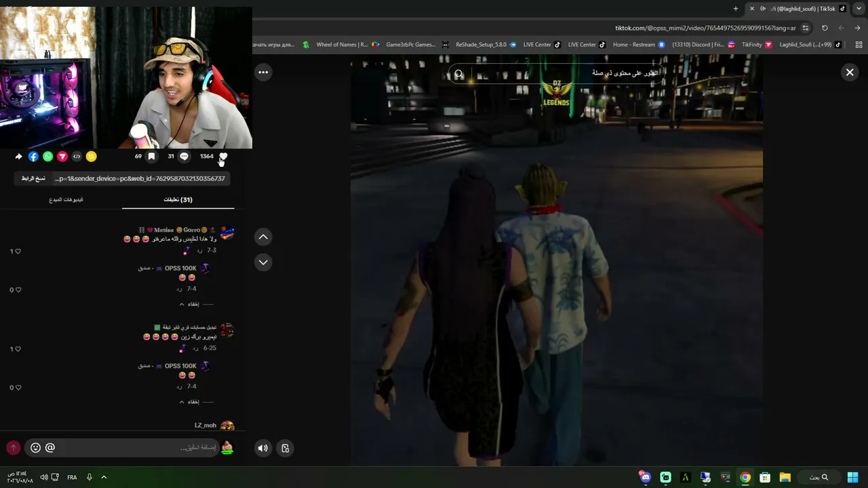Reply to the comment dated 7-3
868x488 pixels.
(x=200, y=251)
